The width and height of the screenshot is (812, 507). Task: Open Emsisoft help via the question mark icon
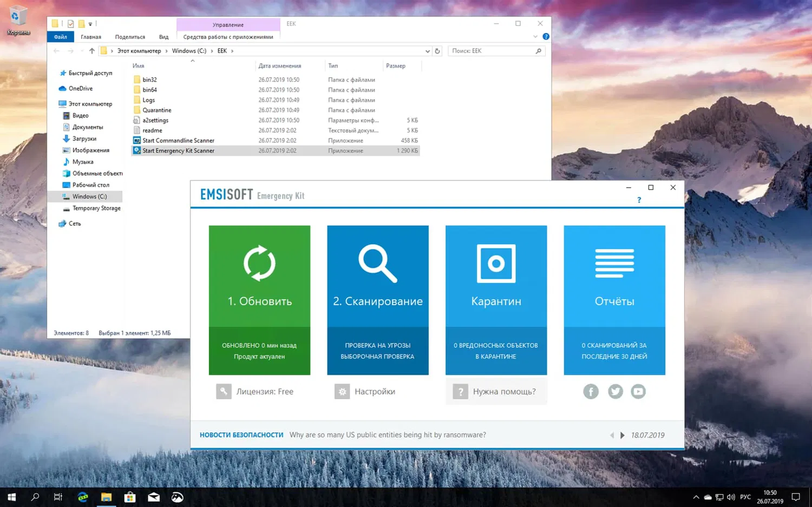pyautogui.click(x=639, y=200)
